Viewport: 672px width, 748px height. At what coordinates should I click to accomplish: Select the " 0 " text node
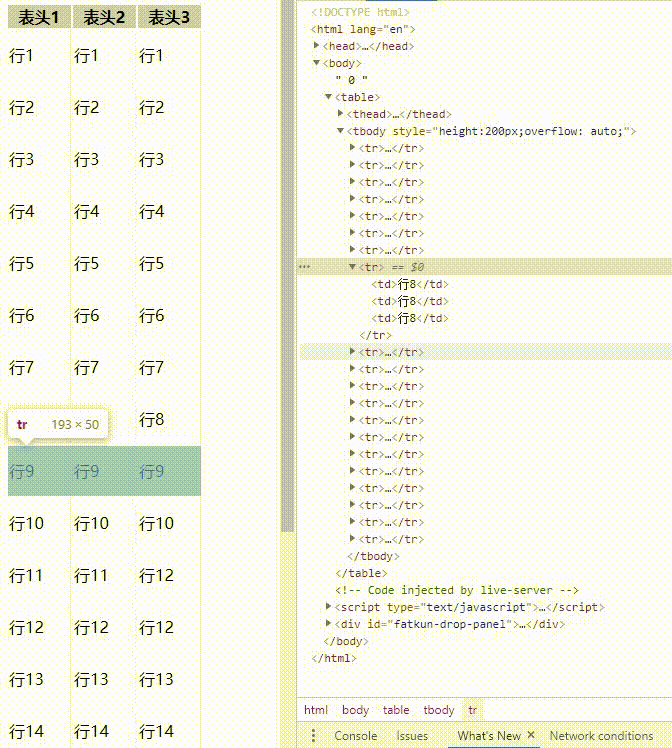click(352, 80)
